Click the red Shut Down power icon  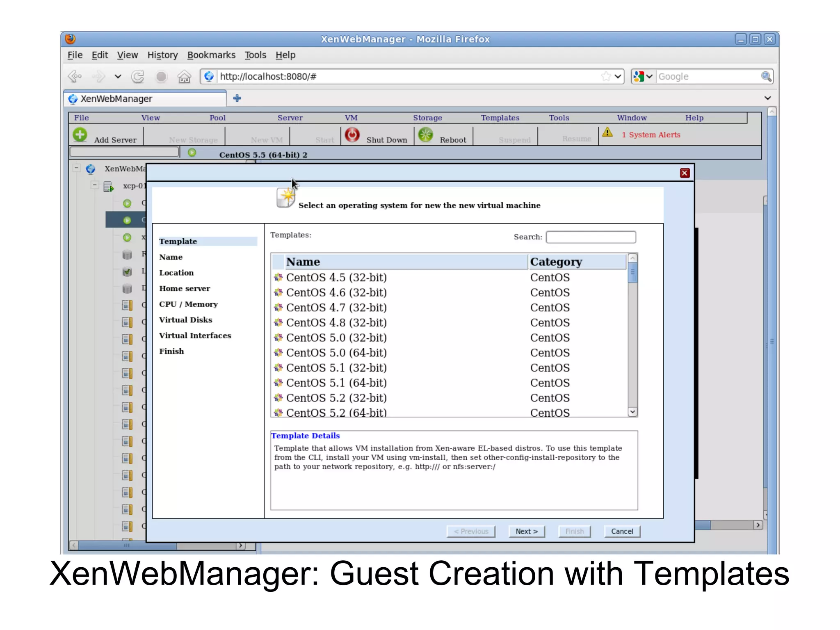[x=352, y=135]
